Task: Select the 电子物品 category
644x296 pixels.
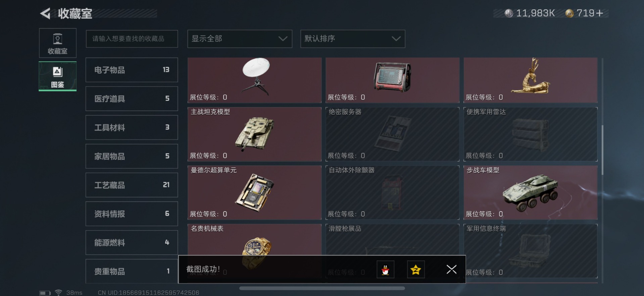Action: click(132, 70)
